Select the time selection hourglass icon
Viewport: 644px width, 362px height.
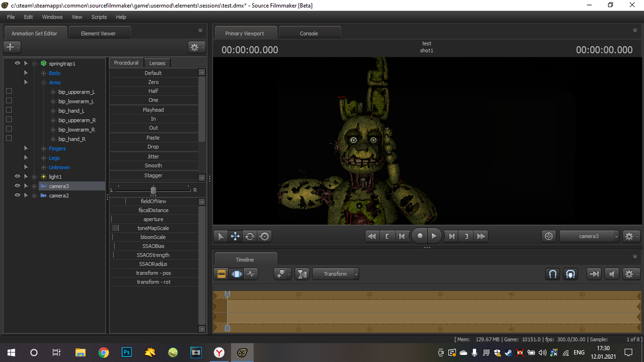point(302,274)
